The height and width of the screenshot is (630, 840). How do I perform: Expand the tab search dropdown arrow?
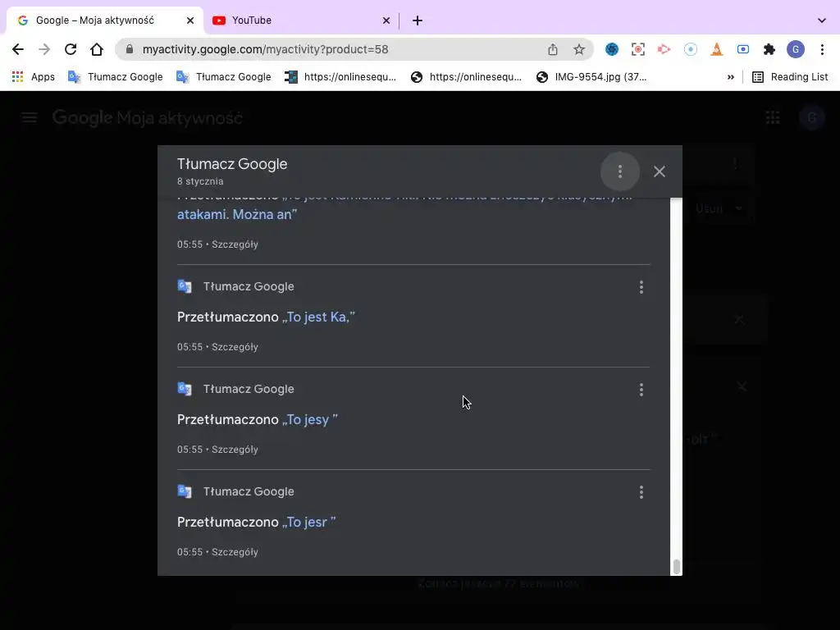pos(822,21)
